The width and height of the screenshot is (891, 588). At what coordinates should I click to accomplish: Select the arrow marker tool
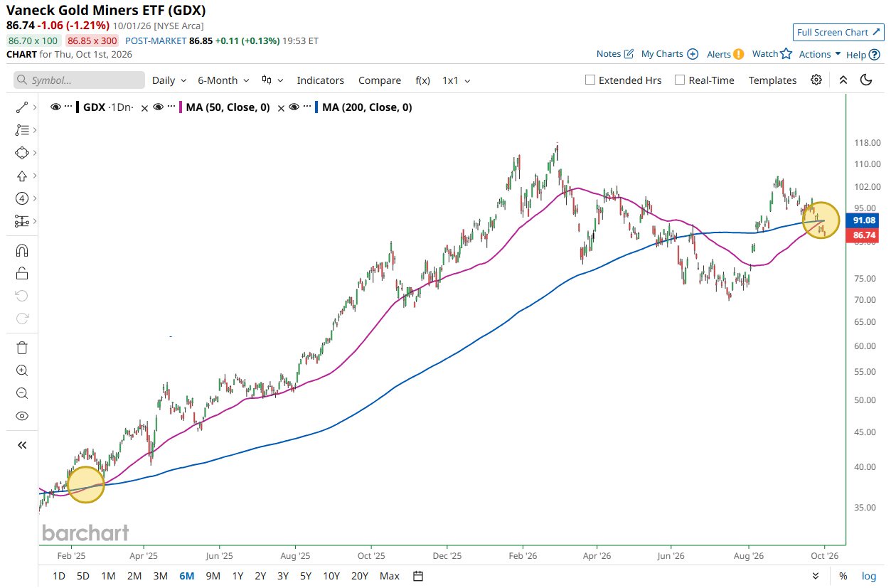pyautogui.click(x=21, y=176)
